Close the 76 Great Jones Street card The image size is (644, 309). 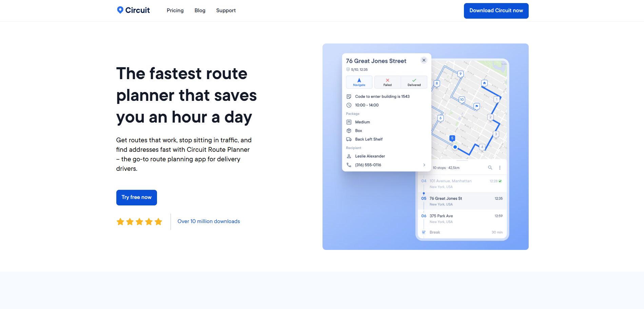point(424,60)
